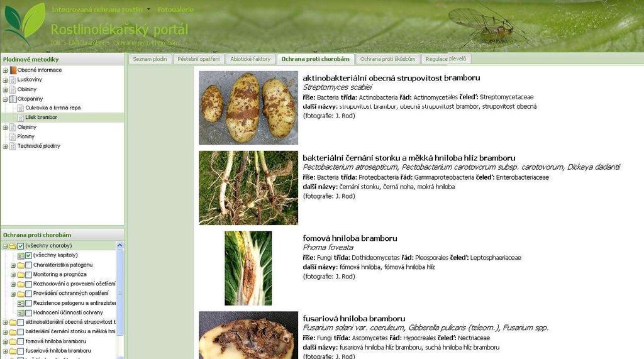Expand the Luskoviny tree node
Viewport: 644px width, 359px height.
point(5,80)
